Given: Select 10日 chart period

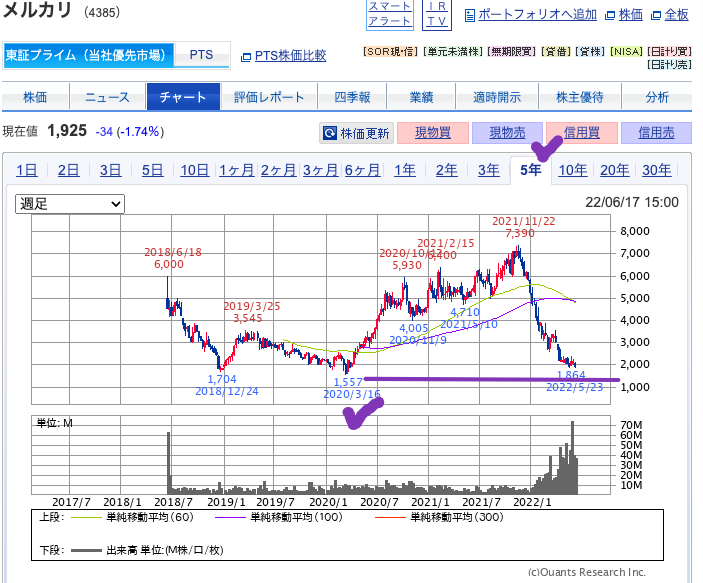Looking at the screenshot, I should point(195,170).
